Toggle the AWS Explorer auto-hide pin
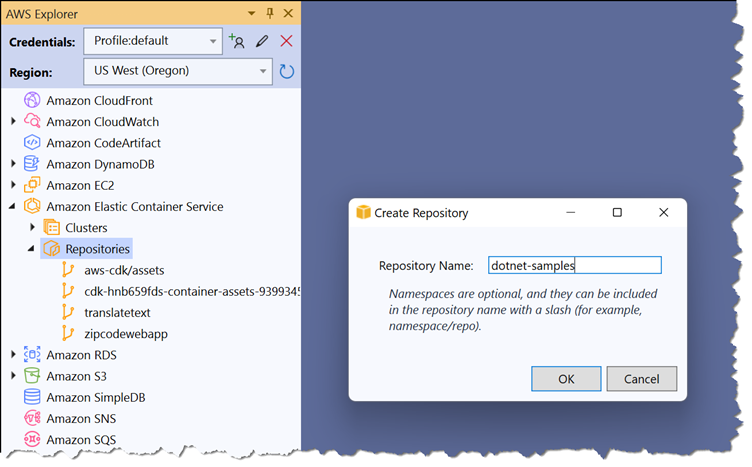This screenshot has width=752, height=467. click(x=270, y=13)
